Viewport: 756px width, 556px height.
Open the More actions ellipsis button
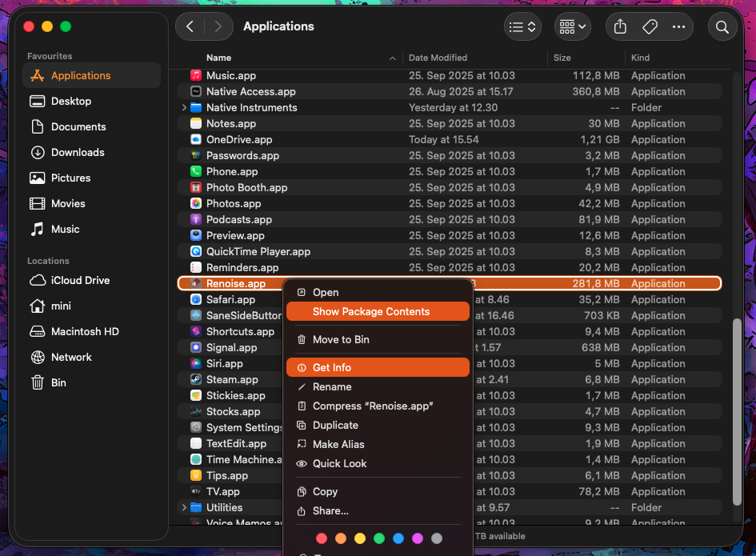point(678,26)
